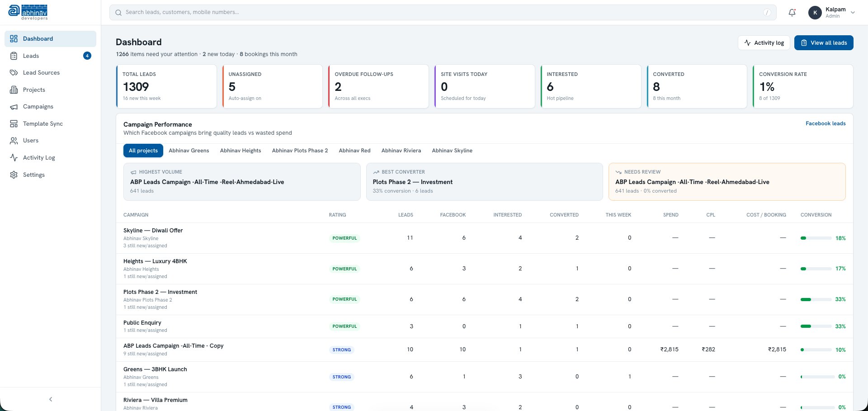Open the Conversion Rate card
The width and height of the screenshot is (868, 411).
tap(803, 86)
